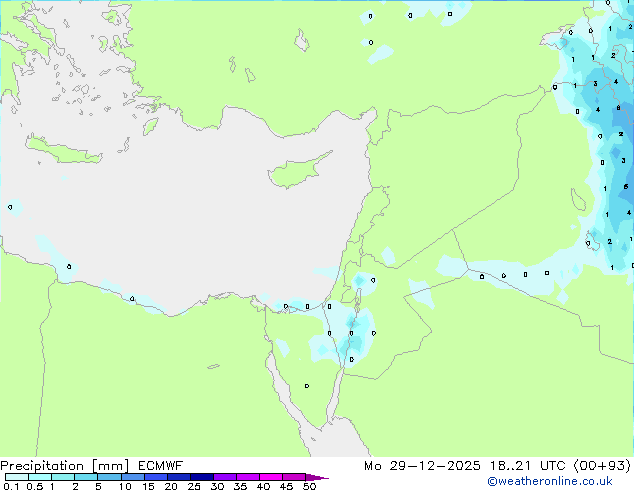Click the island of Cyprus on map

pos(297,172)
